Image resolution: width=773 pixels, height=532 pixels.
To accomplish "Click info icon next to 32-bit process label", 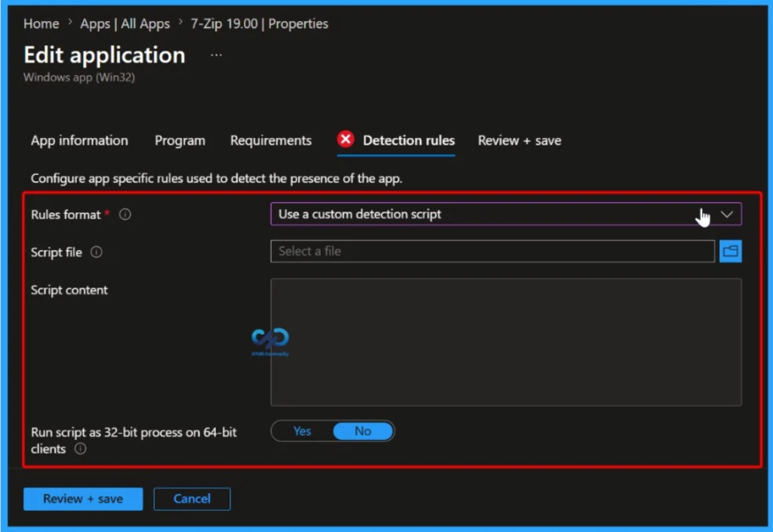I will pos(80,449).
